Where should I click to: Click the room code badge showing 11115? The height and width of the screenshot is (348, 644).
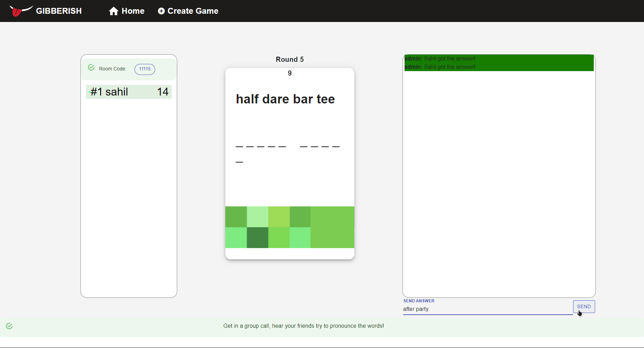pos(144,69)
